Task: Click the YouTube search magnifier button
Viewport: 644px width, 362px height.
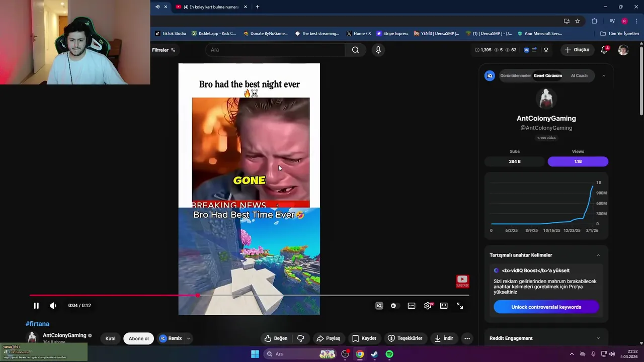Action: (356, 50)
